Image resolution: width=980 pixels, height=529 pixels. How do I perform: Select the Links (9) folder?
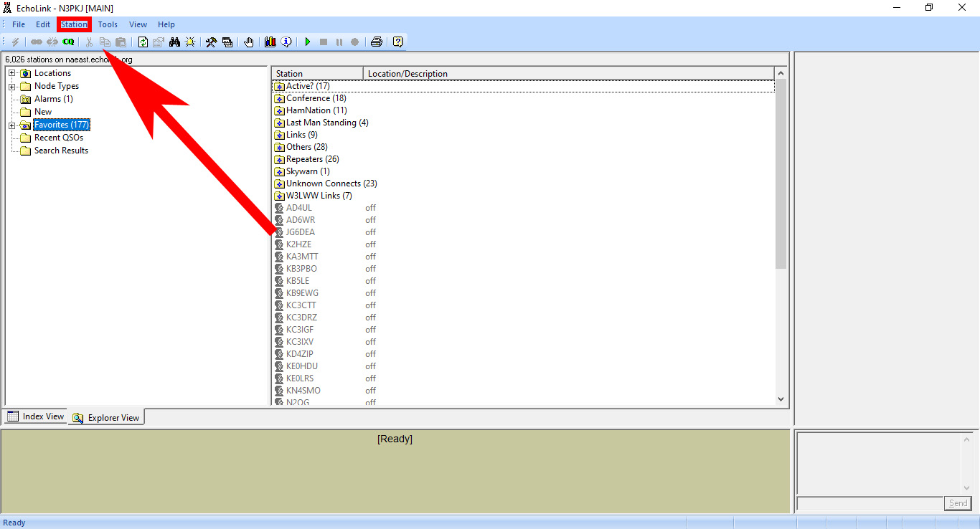tap(302, 135)
